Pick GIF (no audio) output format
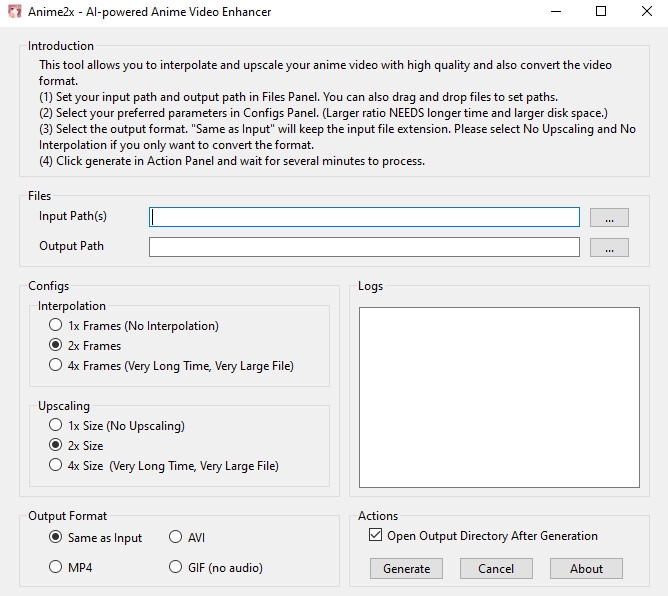The height and width of the screenshot is (596, 668). [176, 567]
